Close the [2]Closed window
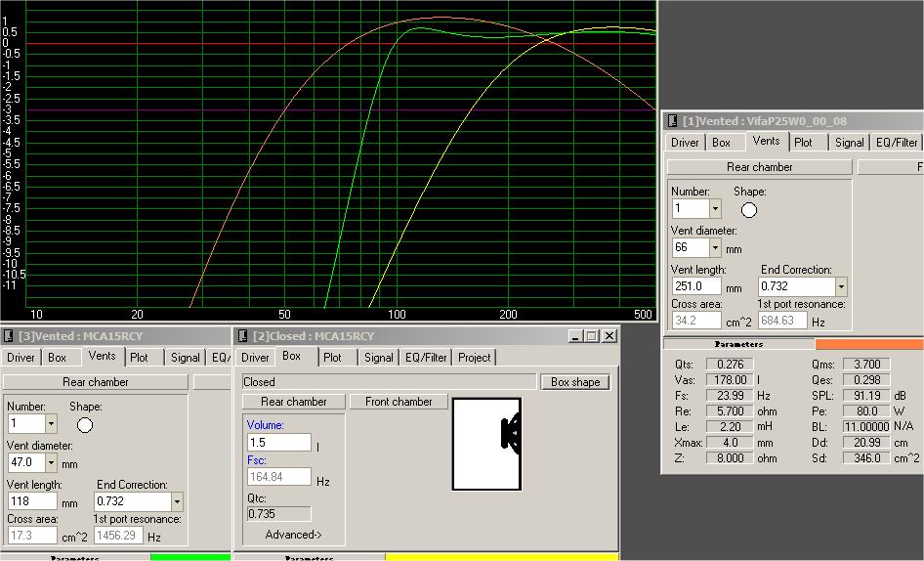 click(609, 335)
